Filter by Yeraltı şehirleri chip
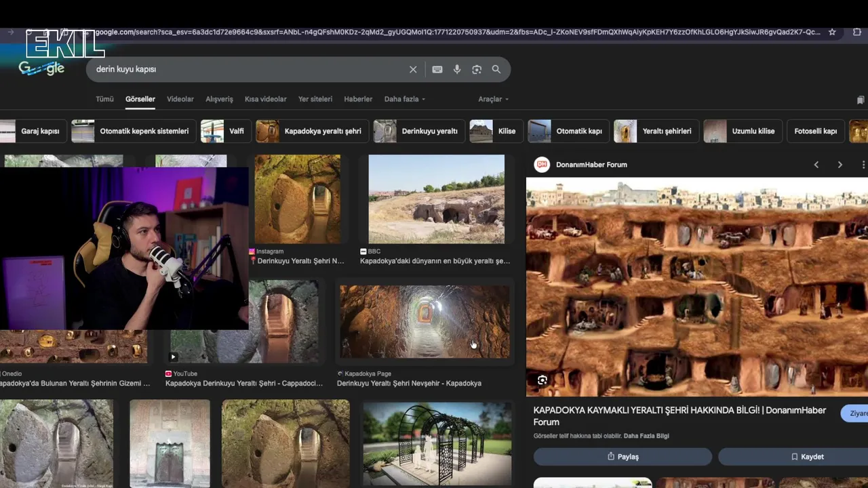 point(656,131)
